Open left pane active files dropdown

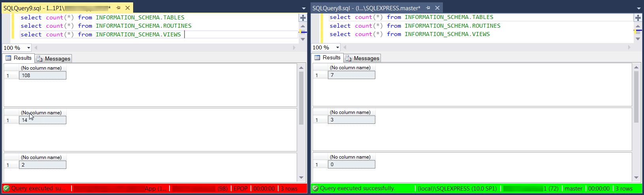(304, 8)
